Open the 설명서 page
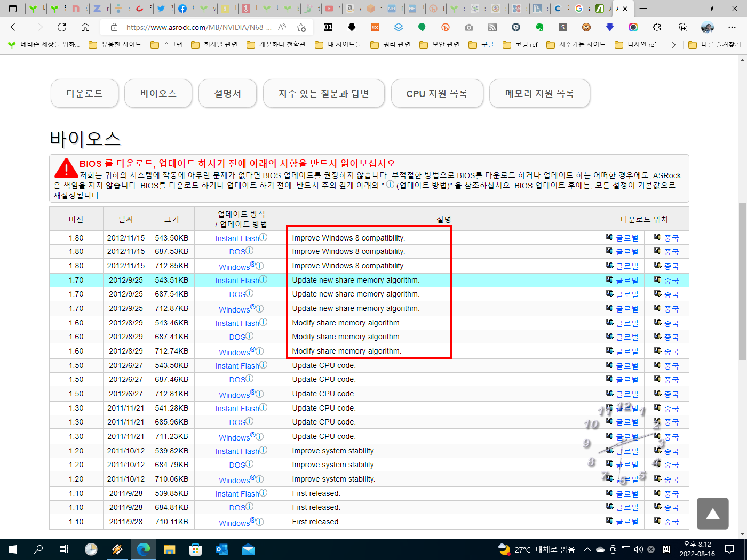Viewport: 747px width, 560px height. [x=228, y=93]
